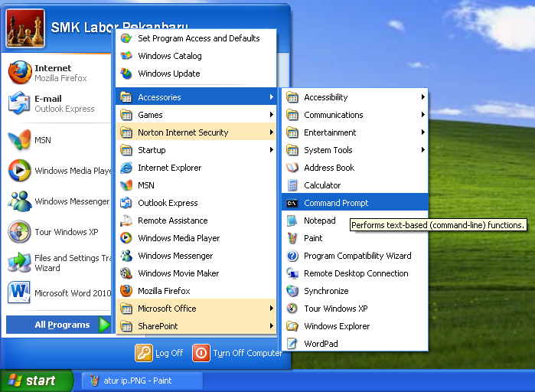
Task: Click Turn Off Computer button
Action: coord(238,353)
